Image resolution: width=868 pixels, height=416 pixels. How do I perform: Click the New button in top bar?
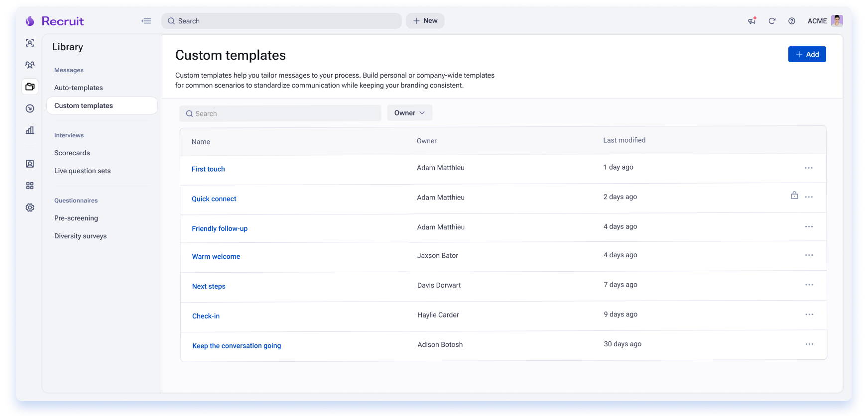425,20
